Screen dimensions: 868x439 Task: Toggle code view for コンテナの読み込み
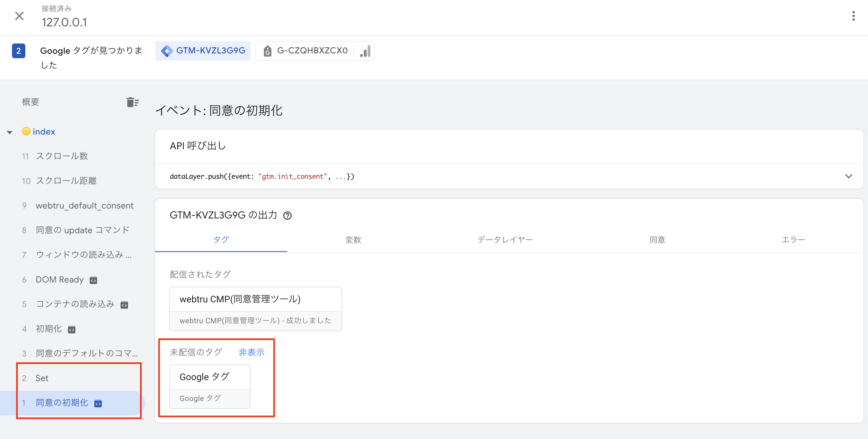point(124,304)
